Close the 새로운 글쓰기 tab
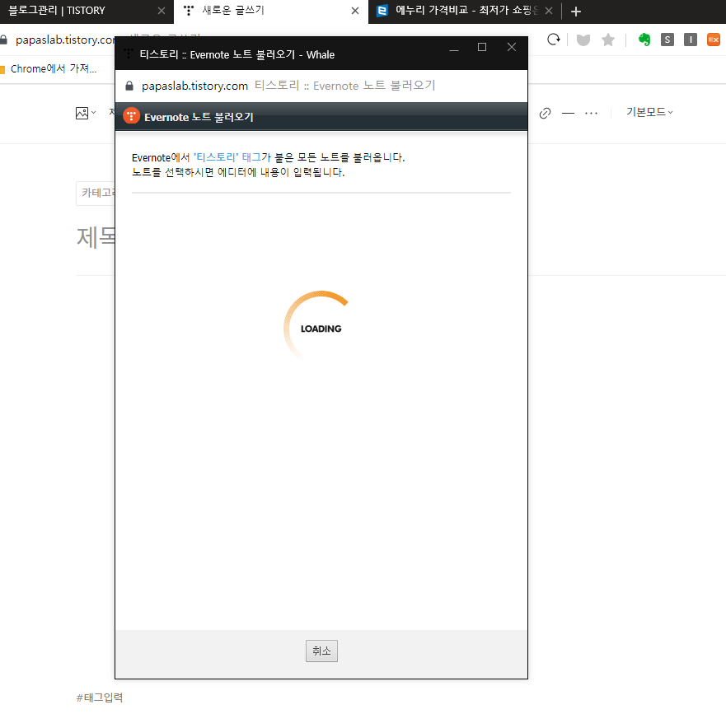 355,11
